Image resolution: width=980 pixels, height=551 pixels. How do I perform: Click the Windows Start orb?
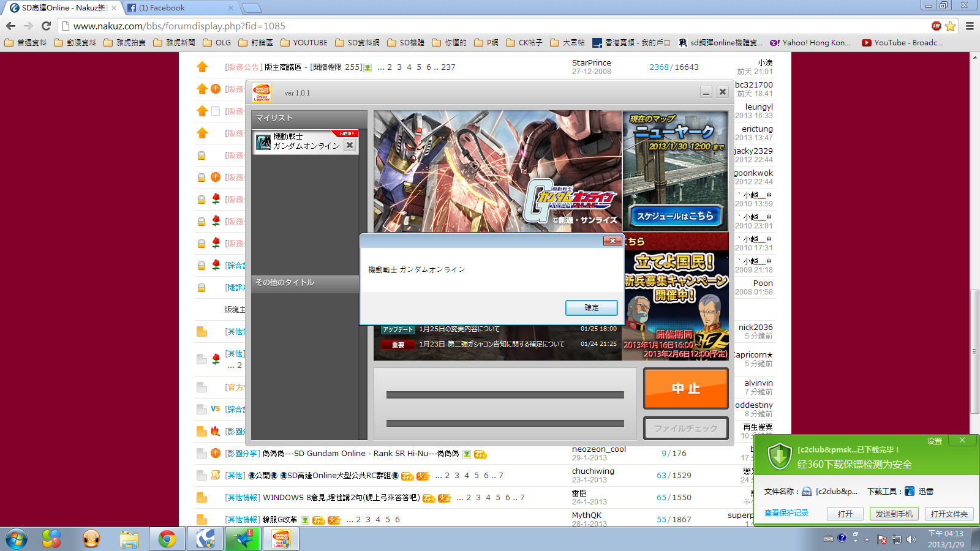17,539
